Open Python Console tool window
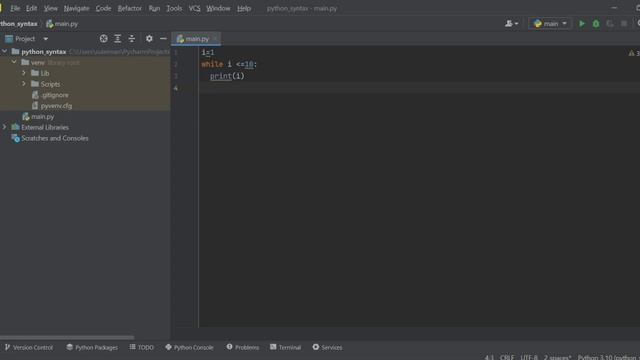Screen dimensions: 640x360 [x=189, y=347]
